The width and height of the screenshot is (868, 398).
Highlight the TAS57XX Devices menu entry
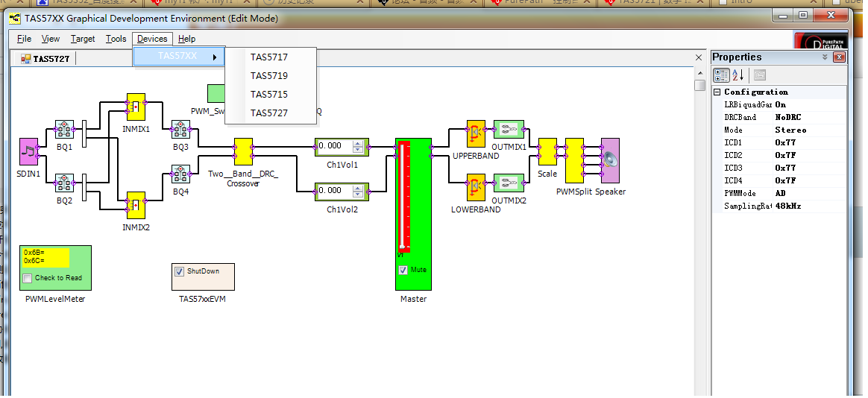pos(179,57)
